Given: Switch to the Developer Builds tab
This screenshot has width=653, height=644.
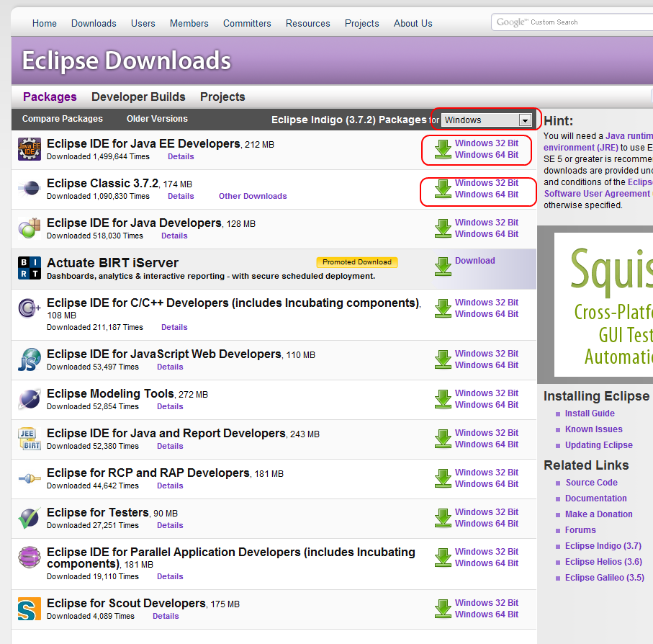Looking at the screenshot, I should point(138,97).
